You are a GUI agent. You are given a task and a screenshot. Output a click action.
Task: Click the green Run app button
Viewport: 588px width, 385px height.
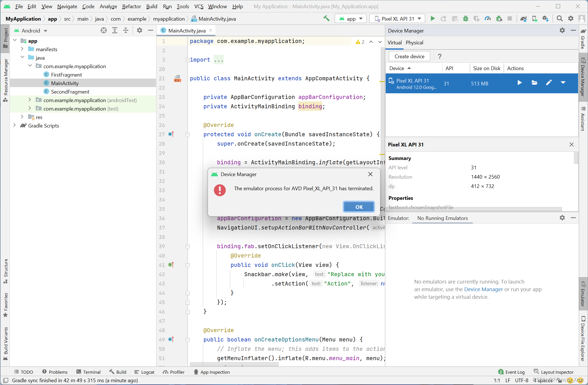coord(433,19)
